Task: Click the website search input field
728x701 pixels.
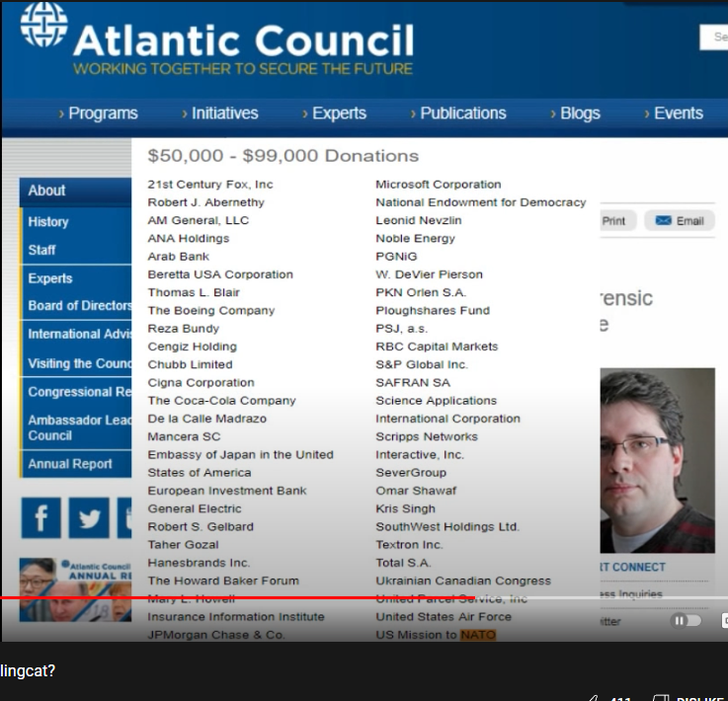Action: [x=714, y=38]
